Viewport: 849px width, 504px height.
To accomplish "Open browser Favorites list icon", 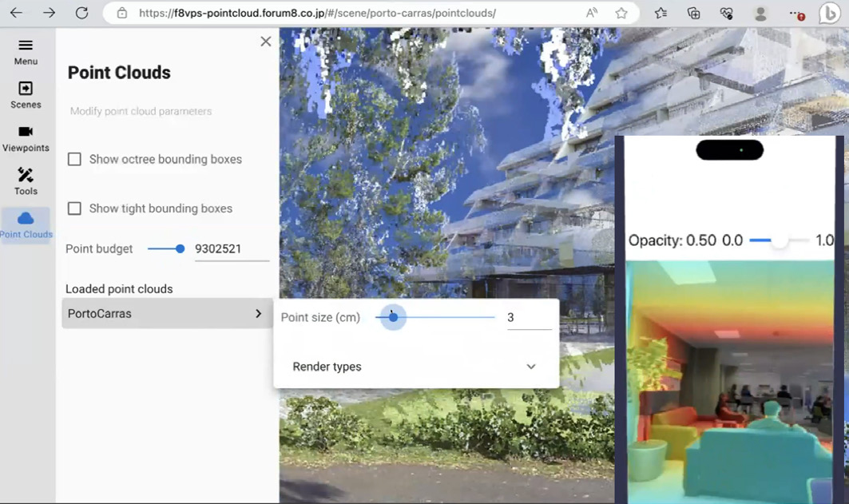I will [x=661, y=13].
